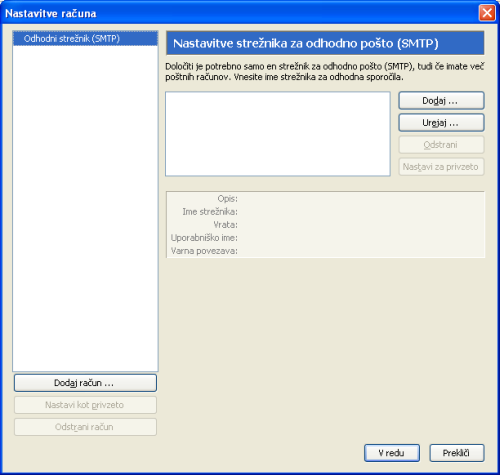This screenshot has width=500, height=475.
Task: Click the Odstrani račun button
Action: point(85,427)
